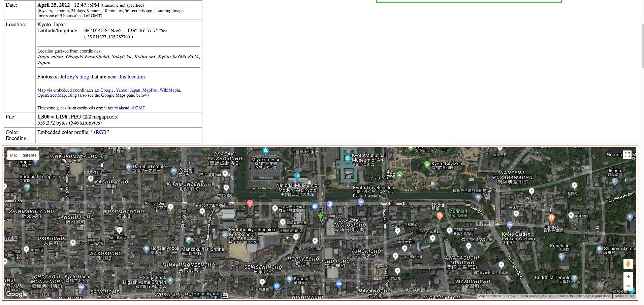Viewport: 644px width, 305px height.
Task: Open the sRGB color profile link
Action: pyautogui.click(x=100, y=132)
